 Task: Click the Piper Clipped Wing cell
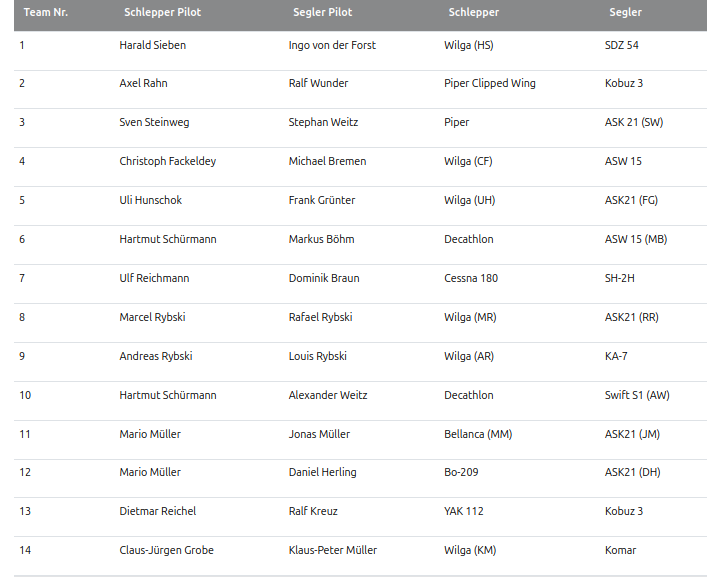pos(490,84)
